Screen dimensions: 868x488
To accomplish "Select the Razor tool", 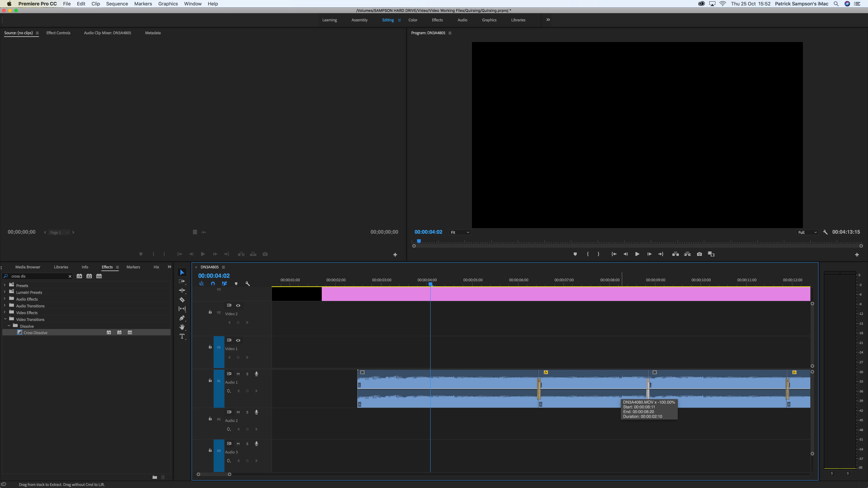I will point(182,299).
